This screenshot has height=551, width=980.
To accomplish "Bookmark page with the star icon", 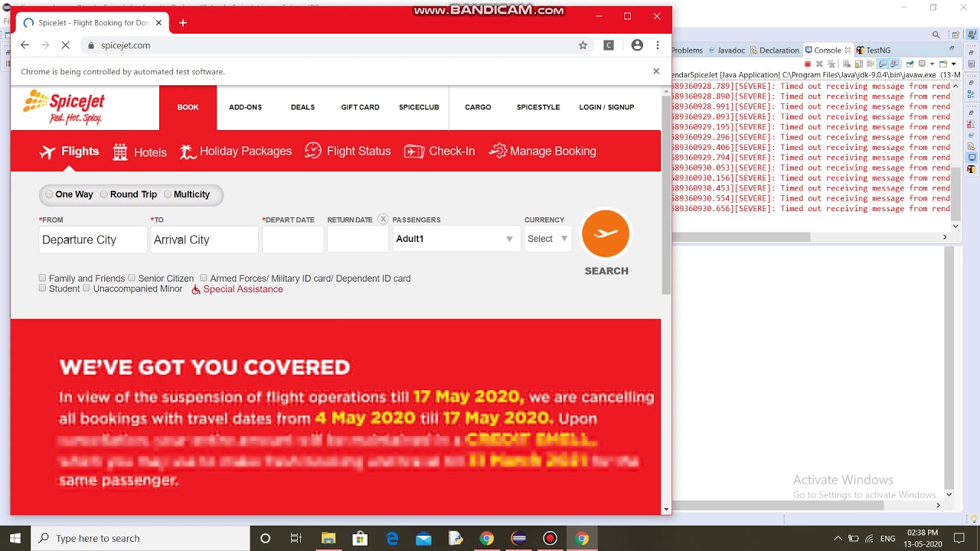I will pos(583,45).
